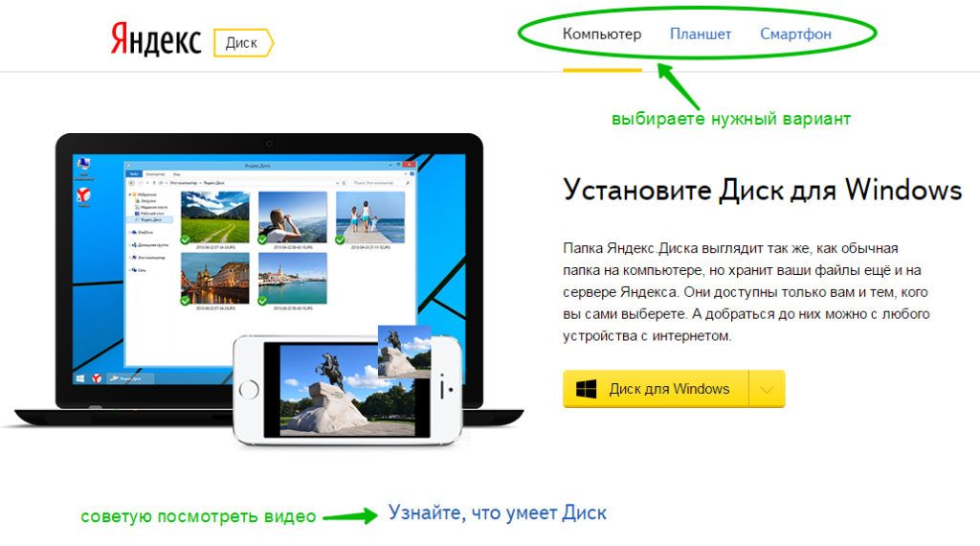Viewport: 980px width, 546px height.
Task: Click the Яндекс logo
Action: 156,40
